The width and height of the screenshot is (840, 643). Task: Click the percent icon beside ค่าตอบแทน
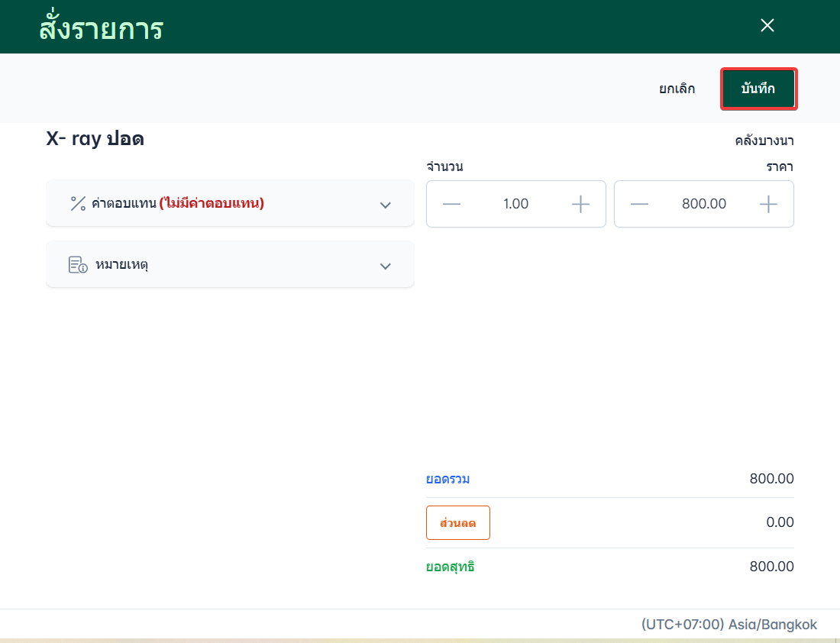pos(78,204)
